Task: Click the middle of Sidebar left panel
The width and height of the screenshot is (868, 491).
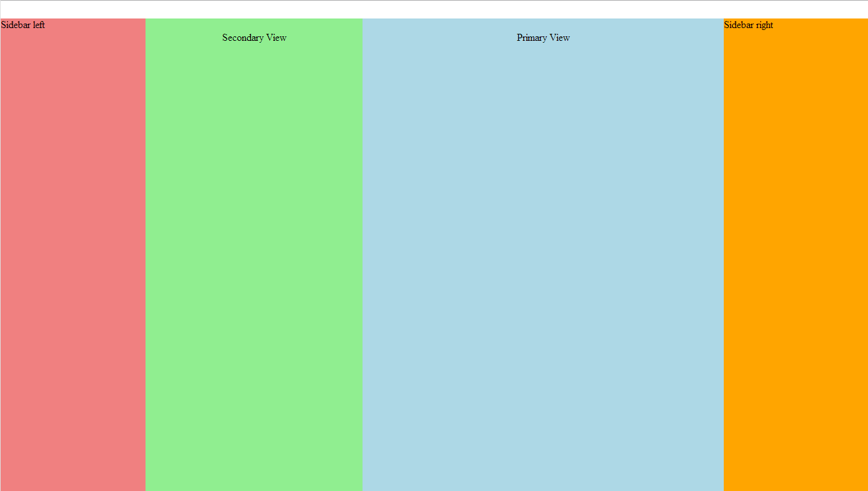Action: pyautogui.click(x=73, y=255)
